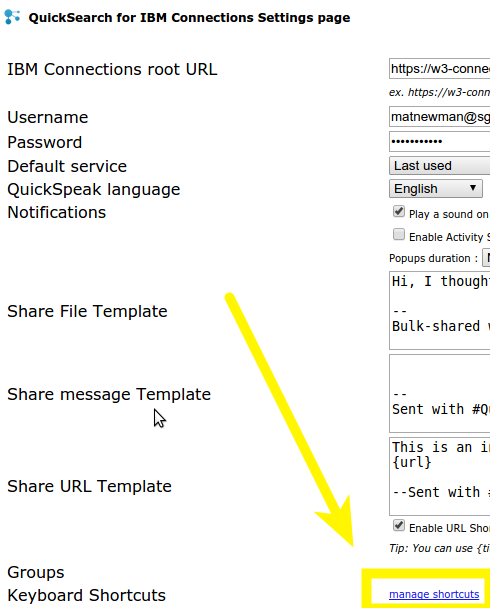Toggle the Enable URL Shortener checkbox

pyautogui.click(x=399, y=526)
